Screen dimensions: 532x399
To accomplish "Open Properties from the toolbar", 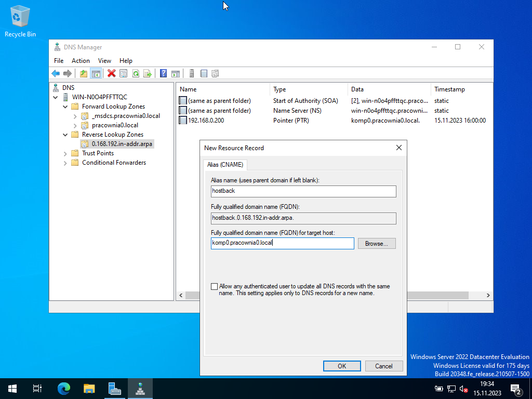I will coord(124,73).
